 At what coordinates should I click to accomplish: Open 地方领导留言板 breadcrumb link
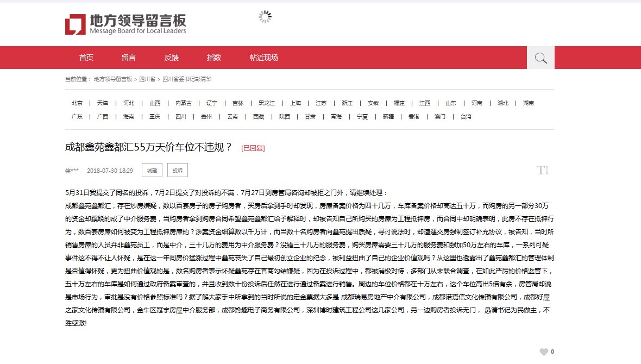pyautogui.click(x=113, y=79)
